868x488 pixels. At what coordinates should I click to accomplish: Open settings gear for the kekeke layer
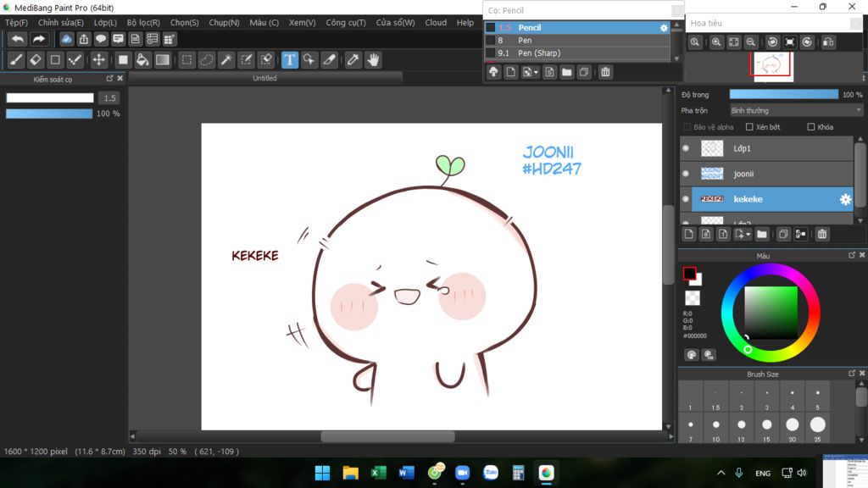pyautogui.click(x=845, y=199)
